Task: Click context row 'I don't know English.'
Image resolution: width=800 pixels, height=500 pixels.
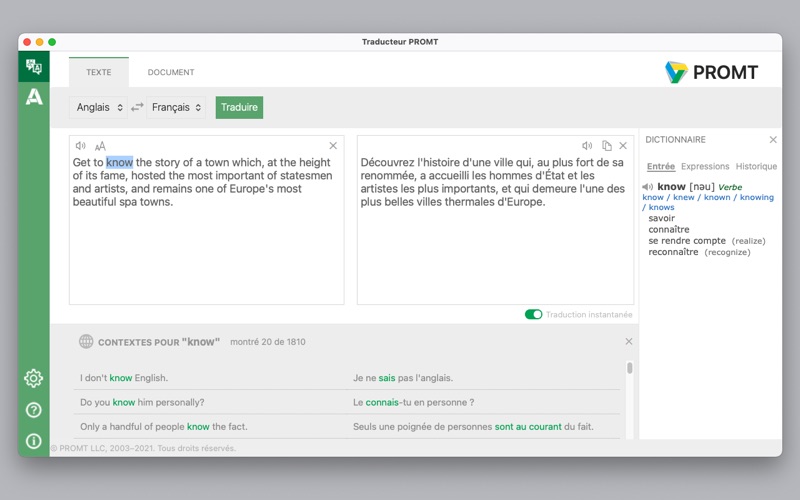Action: (124, 378)
